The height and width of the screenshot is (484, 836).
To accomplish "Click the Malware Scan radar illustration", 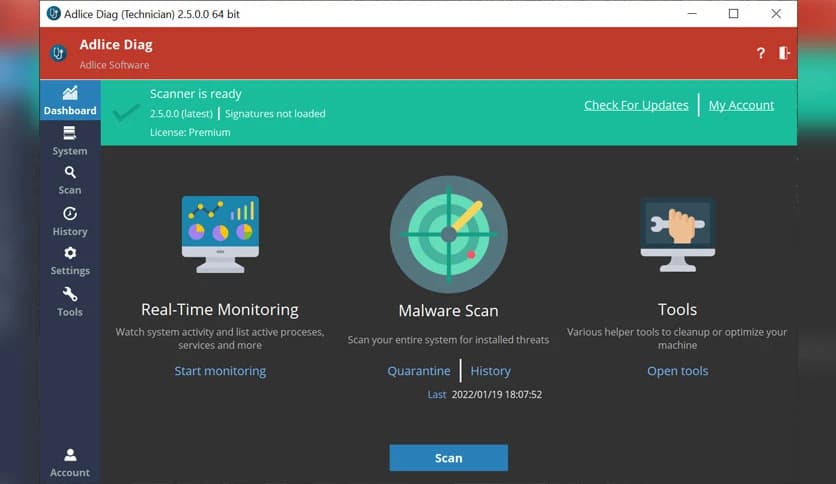I will point(449,234).
